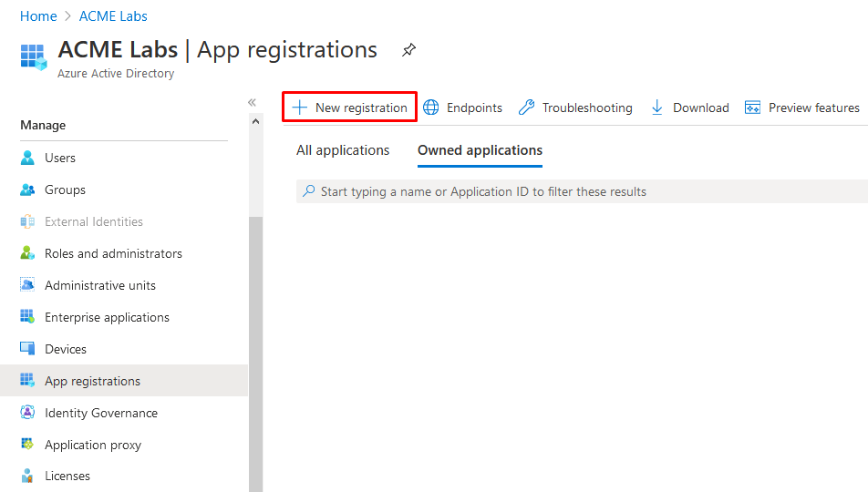Switch to the All applications tab
The width and height of the screenshot is (868, 492).
(343, 150)
